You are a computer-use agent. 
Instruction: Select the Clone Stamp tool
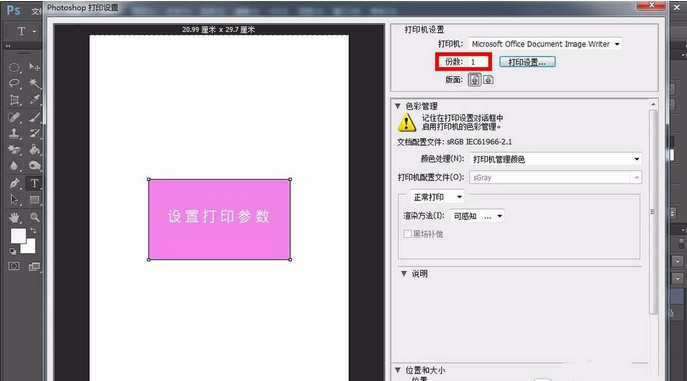pyautogui.click(x=14, y=133)
